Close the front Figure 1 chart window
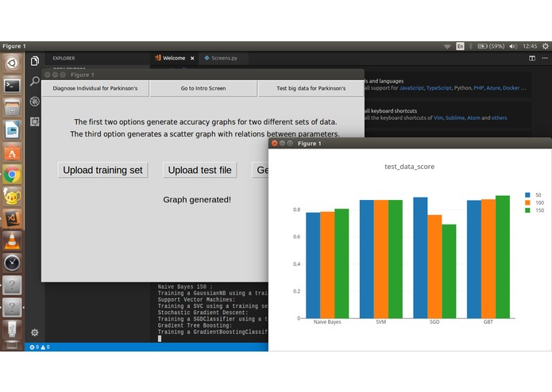The height and width of the screenshot is (392, 552). pos(275,144)
